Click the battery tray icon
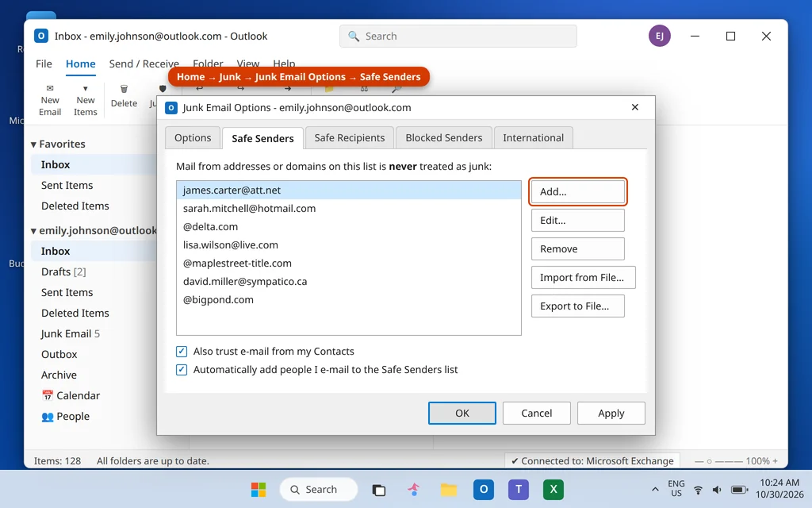This screenshot has height=508, width=812. coord(739,489)
